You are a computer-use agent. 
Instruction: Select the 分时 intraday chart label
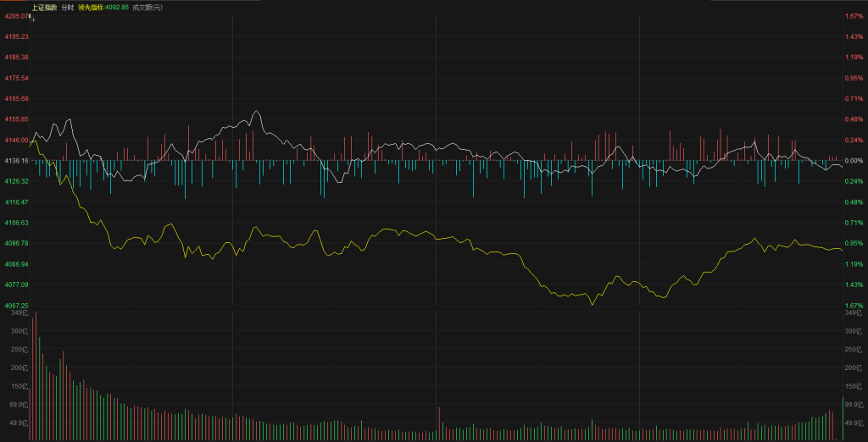coord(68,7)
